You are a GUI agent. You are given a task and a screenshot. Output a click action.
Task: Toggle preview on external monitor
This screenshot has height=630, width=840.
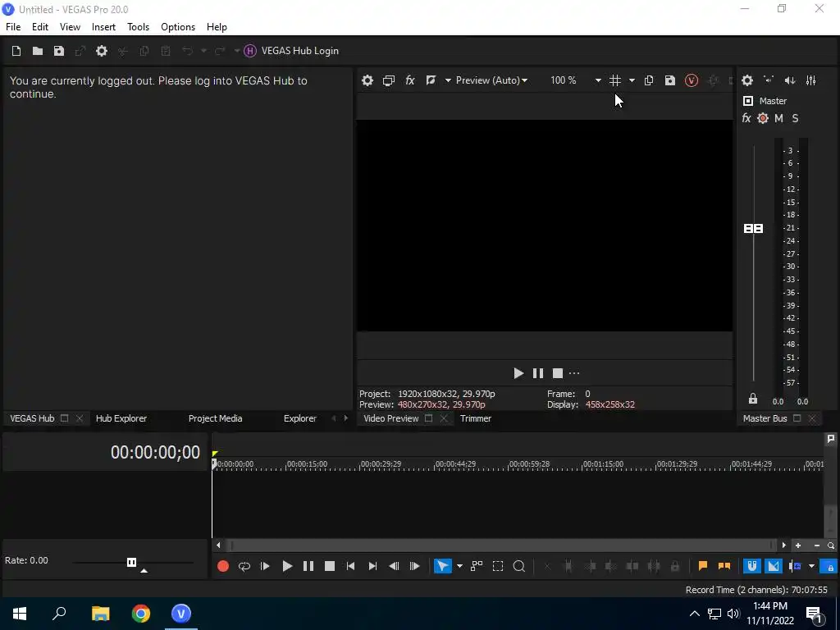[388, 80]
